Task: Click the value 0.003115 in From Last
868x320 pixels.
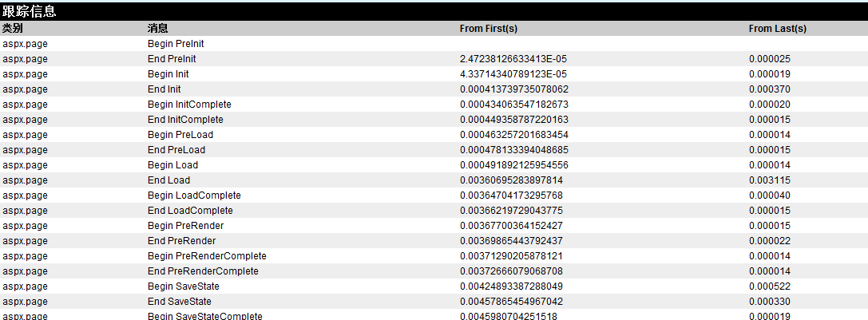Action: coord(769,180)
